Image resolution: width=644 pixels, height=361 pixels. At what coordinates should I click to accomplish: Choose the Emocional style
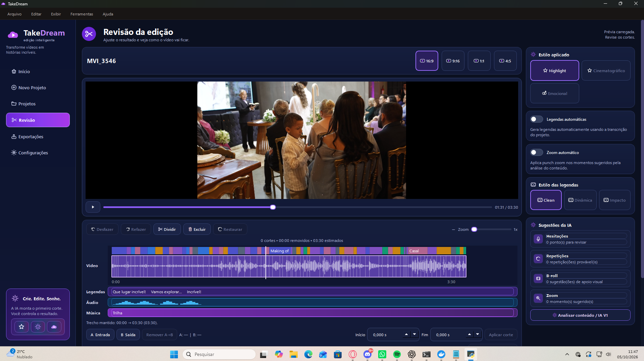[x=555, y=93]
